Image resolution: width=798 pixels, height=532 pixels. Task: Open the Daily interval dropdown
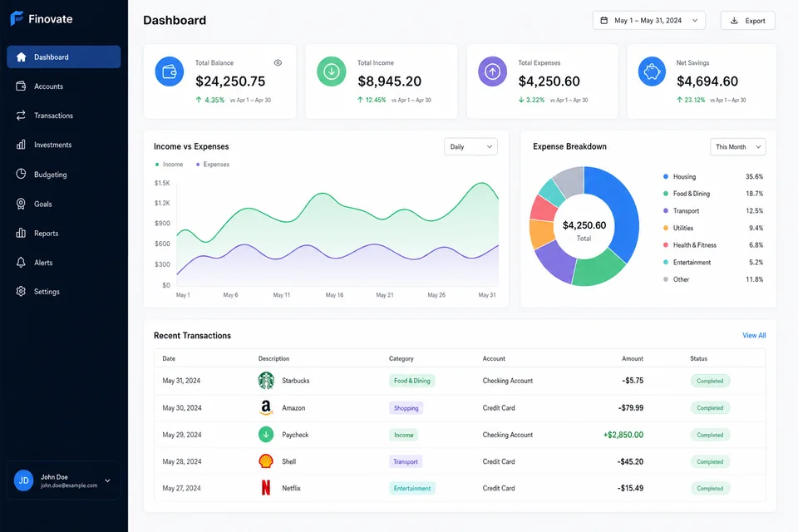point(470,146)
